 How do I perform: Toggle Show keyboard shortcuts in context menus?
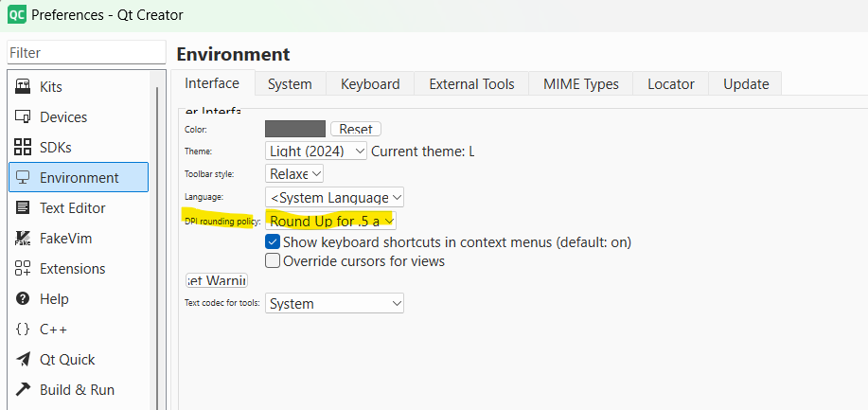[273, 242]
